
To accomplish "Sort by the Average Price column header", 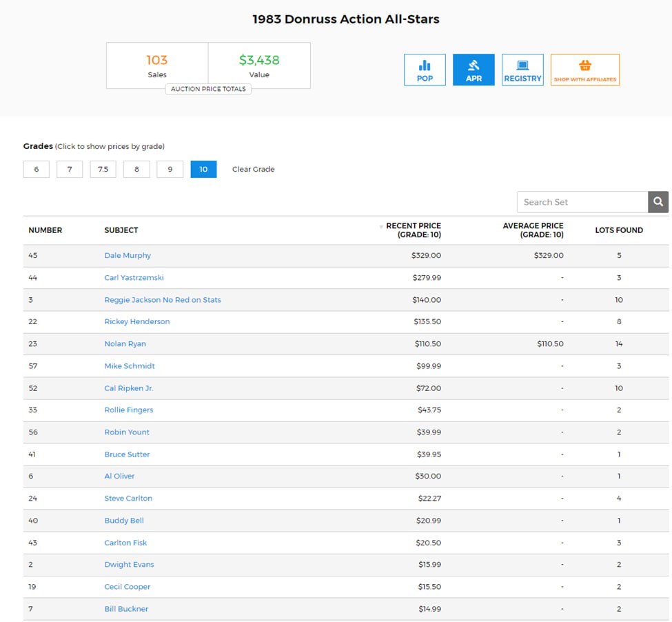I will coord(533,230).
